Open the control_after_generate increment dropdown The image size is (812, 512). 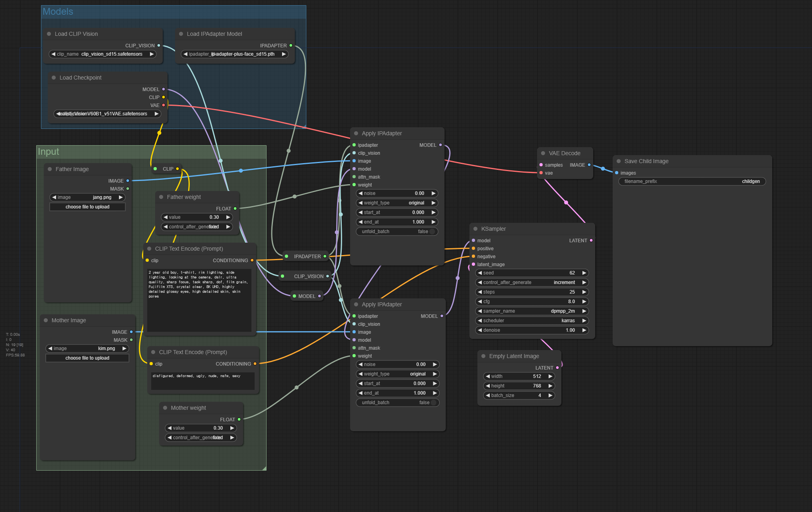tap(532, 282)
